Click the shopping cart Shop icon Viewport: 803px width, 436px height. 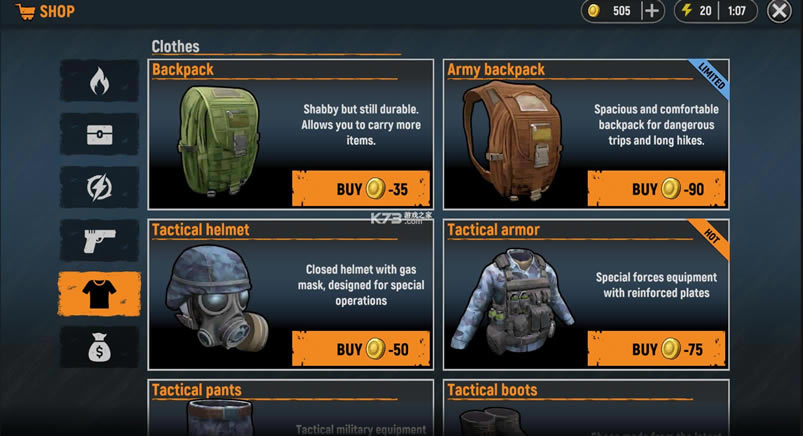tap(25, 11)
